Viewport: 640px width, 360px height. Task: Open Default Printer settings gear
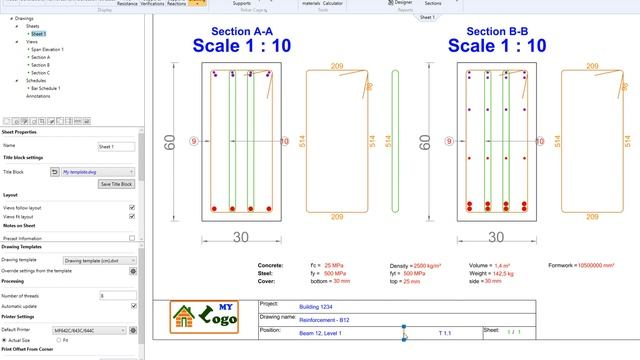coord(133,330)
